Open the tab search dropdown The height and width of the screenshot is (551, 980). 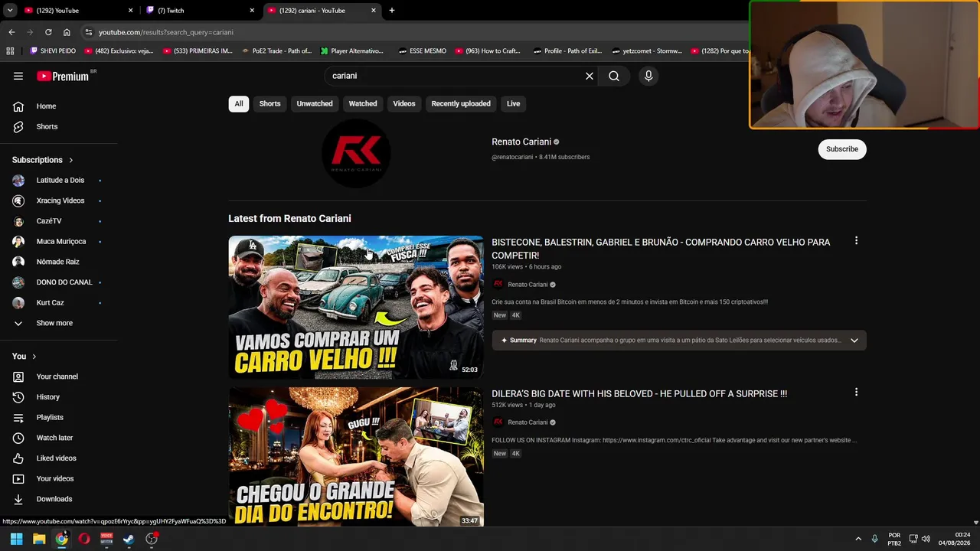[10, 11]
